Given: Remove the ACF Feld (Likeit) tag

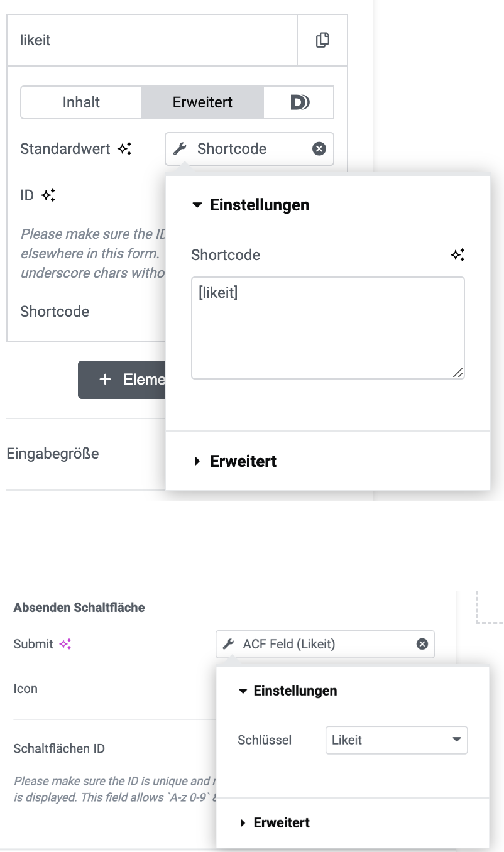Looking at the screenshot, I should pos(422,644).
